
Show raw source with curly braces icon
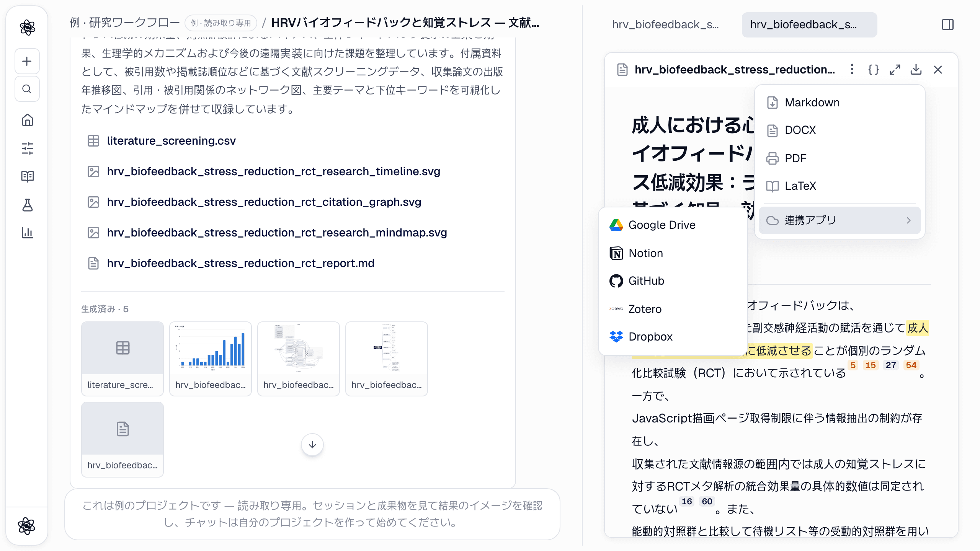tap(873, 70)
